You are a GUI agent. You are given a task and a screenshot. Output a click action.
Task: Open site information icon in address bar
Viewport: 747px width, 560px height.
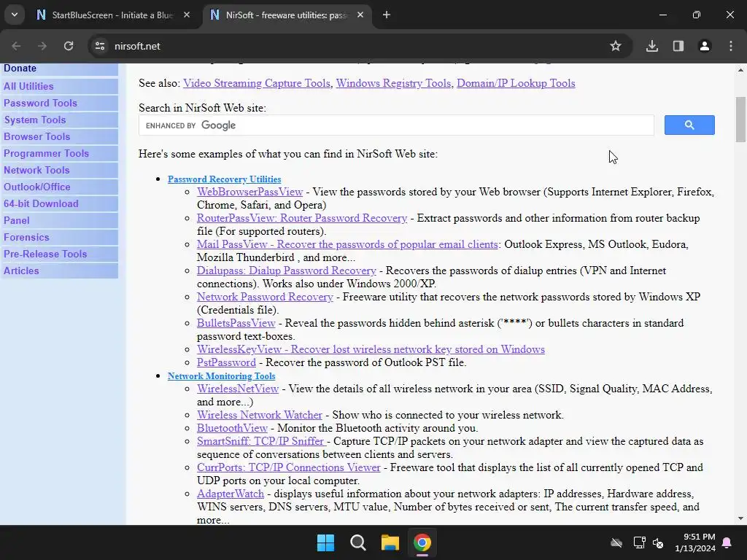100,46
